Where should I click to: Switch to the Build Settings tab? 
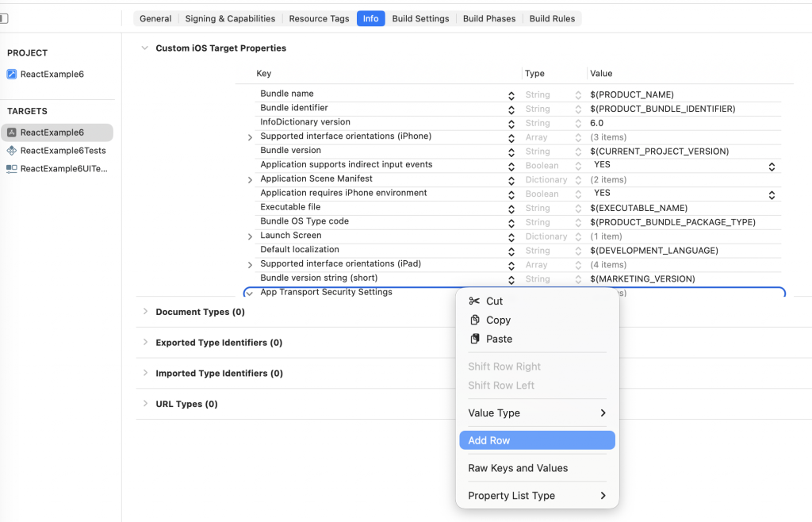pyautogui.click(x=420, y=18)
